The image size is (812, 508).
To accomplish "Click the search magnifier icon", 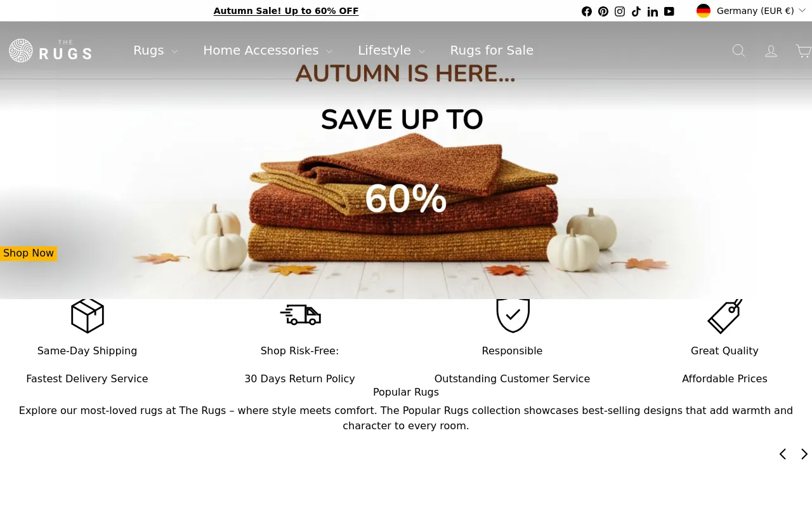I will point(738,51).
